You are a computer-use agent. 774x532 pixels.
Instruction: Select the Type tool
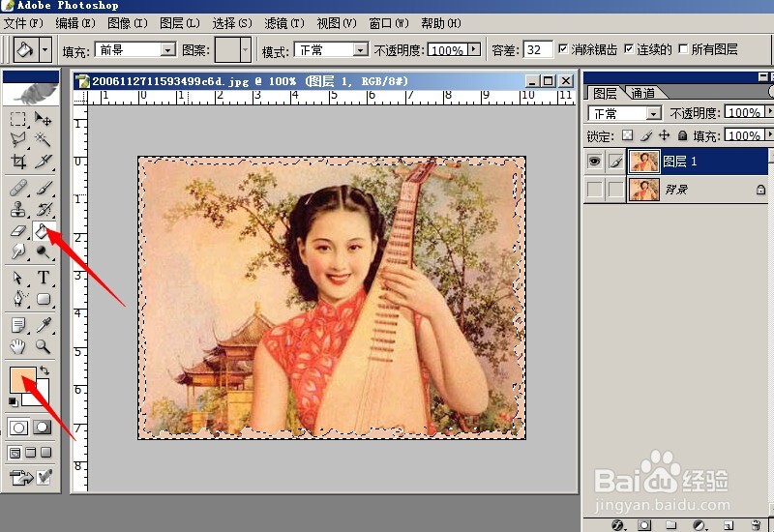tap(43, 278)
